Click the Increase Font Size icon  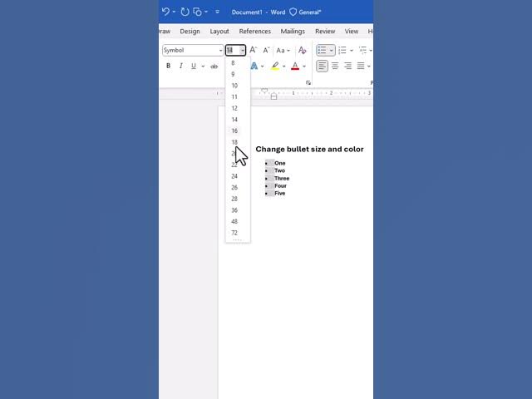[253, 50]
